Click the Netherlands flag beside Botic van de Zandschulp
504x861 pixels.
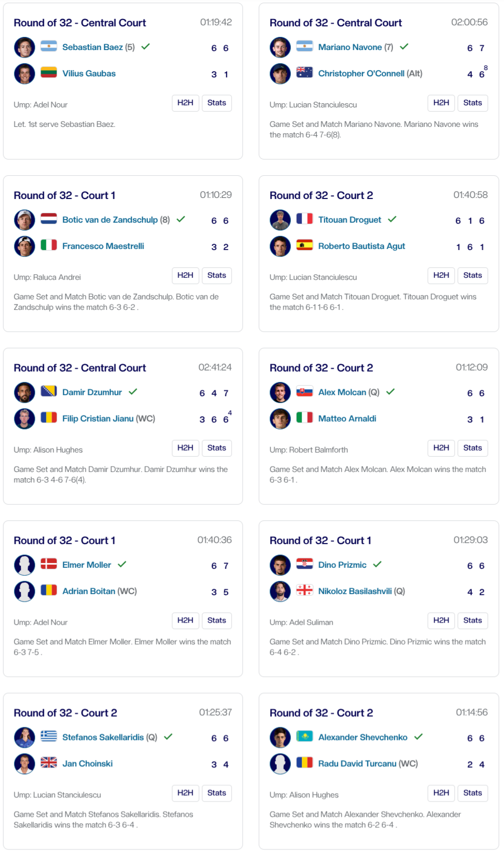(x=48, y=219)
